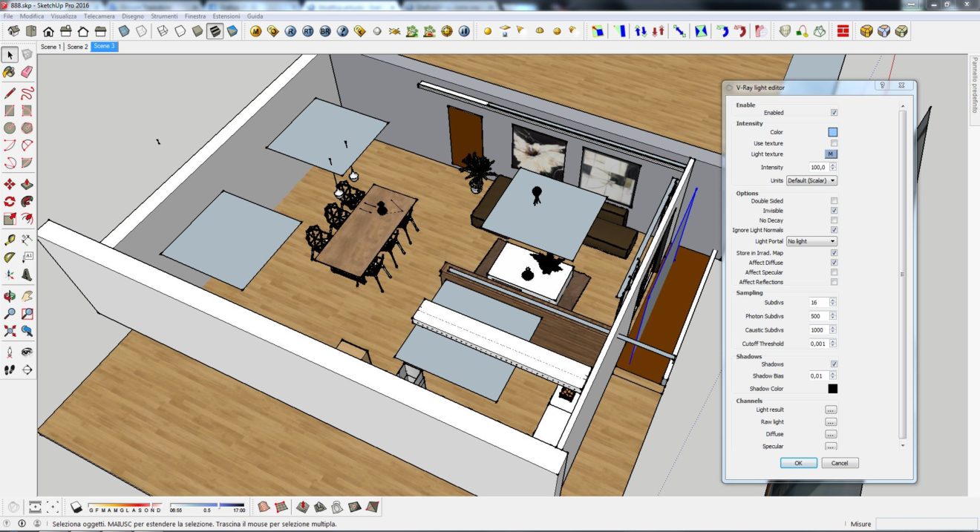Expand the Light Portal dropdown

(x=811, y=241)
